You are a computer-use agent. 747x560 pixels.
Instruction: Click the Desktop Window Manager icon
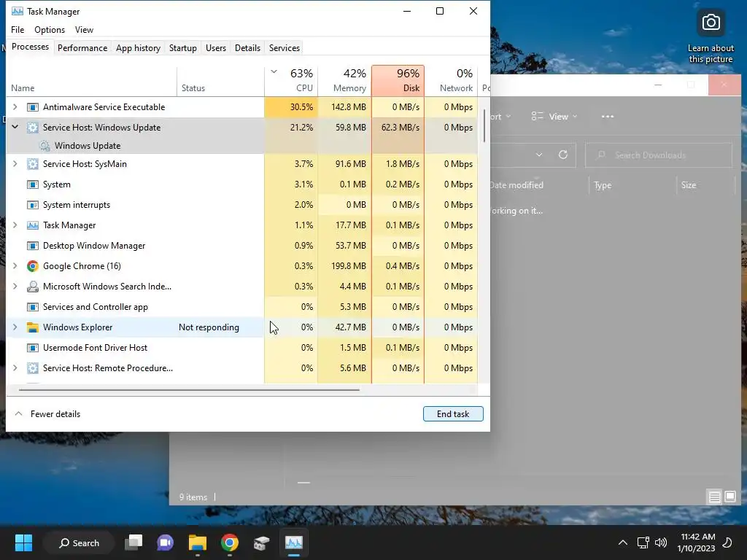coord(32,246)
